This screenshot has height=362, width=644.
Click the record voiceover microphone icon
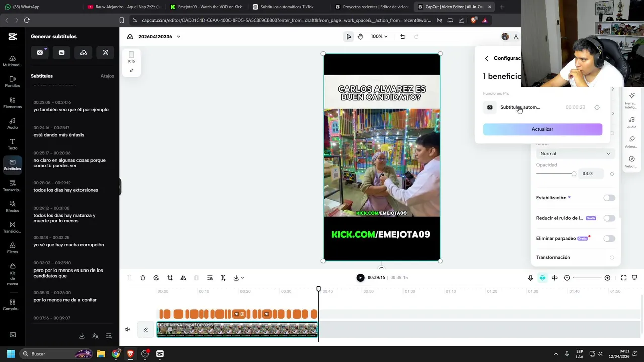(530, 278)
